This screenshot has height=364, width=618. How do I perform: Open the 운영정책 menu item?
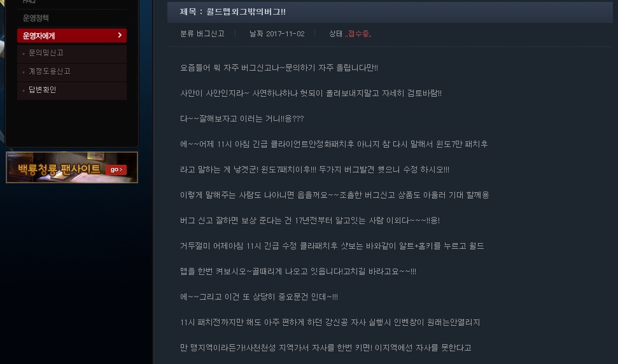[x=36, y=18]
